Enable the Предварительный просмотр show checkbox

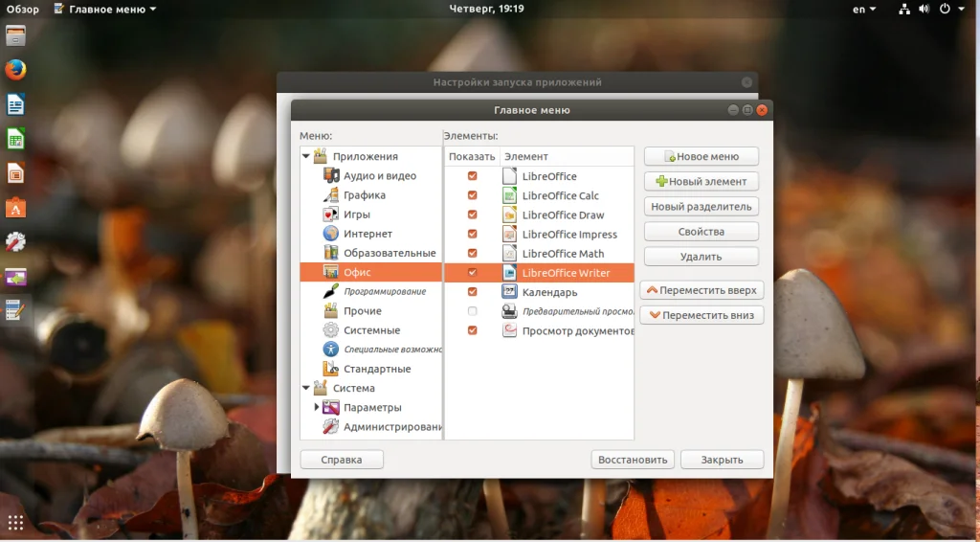click(x=473, y=311)
